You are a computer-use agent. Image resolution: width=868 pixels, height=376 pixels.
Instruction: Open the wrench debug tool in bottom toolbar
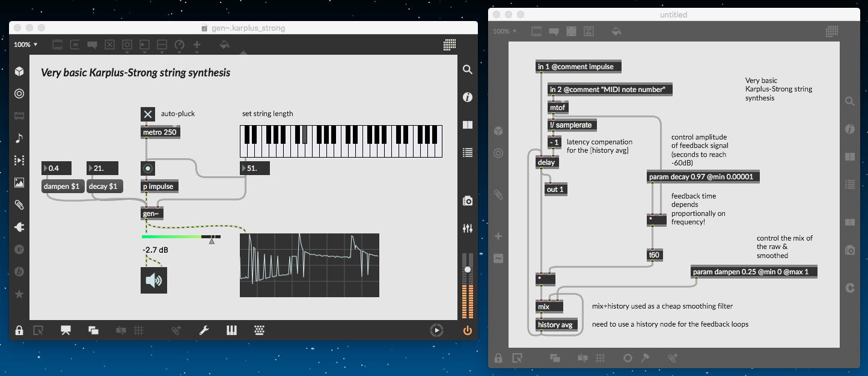tap(204, 330)
